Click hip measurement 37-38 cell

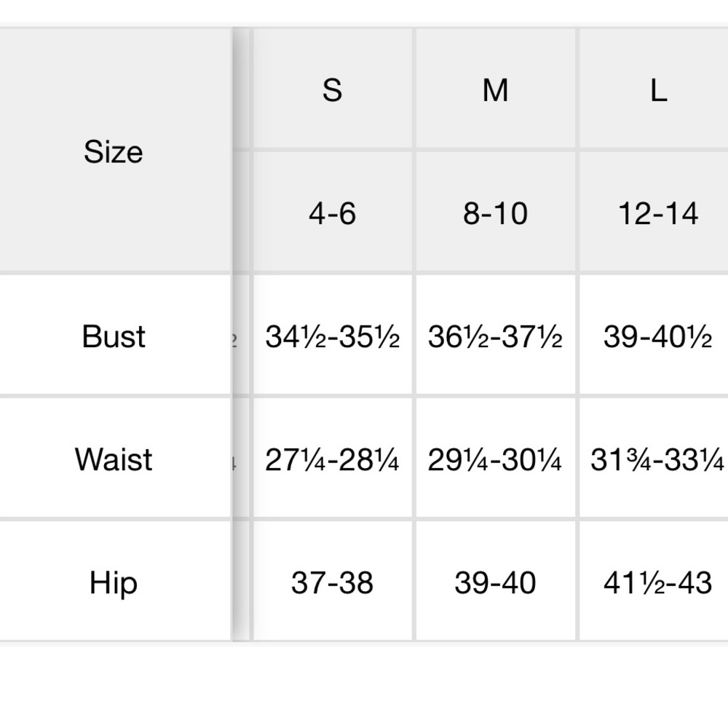pos(333,581)
